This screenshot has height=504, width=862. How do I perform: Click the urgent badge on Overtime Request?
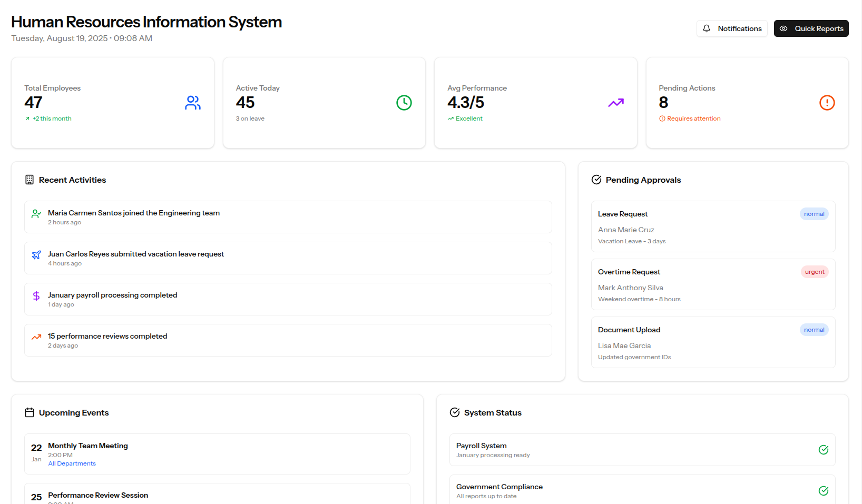click(815, 272)
